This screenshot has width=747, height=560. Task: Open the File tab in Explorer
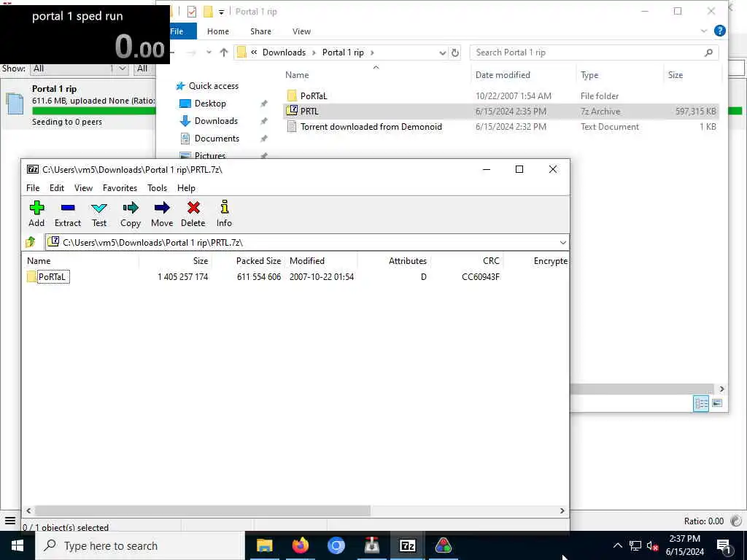182,31
